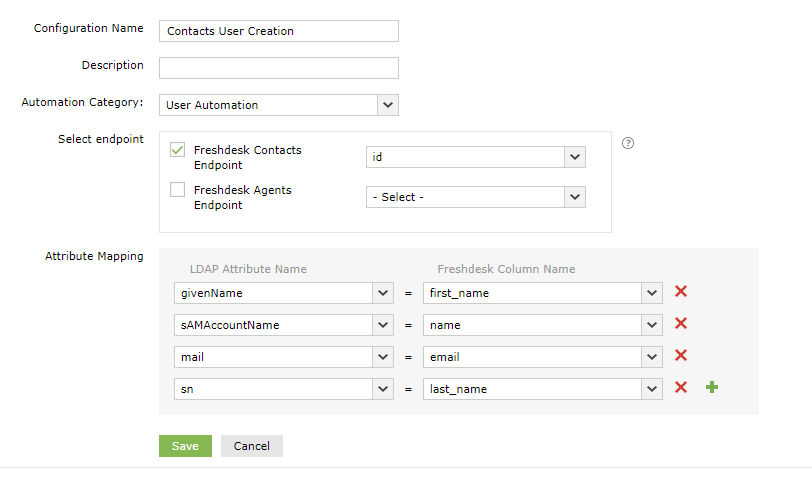
Task: Add a new attribute mapping row
Action: [712, 388]
